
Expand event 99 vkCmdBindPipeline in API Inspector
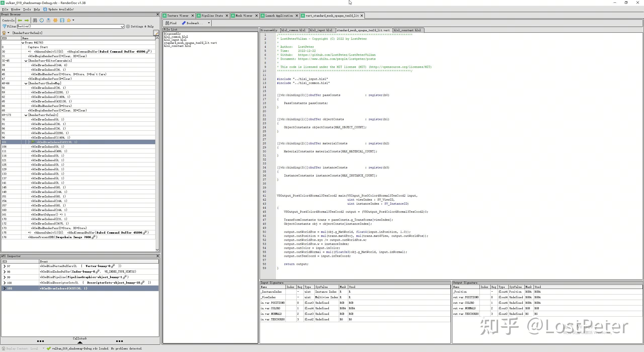point(5,277)
